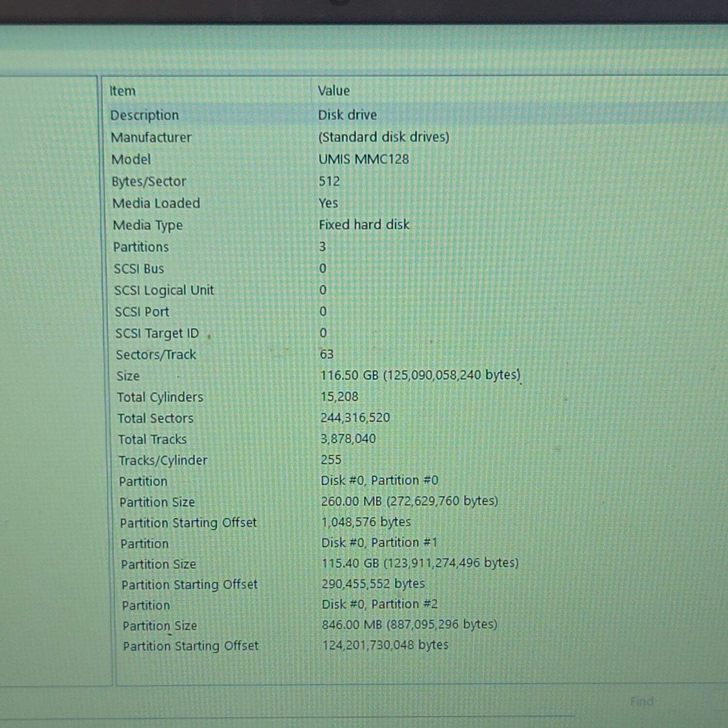This screenshot has height=728, width=728.
Task: Select the 'SCSI Port' item label
Action: point(142,312)
